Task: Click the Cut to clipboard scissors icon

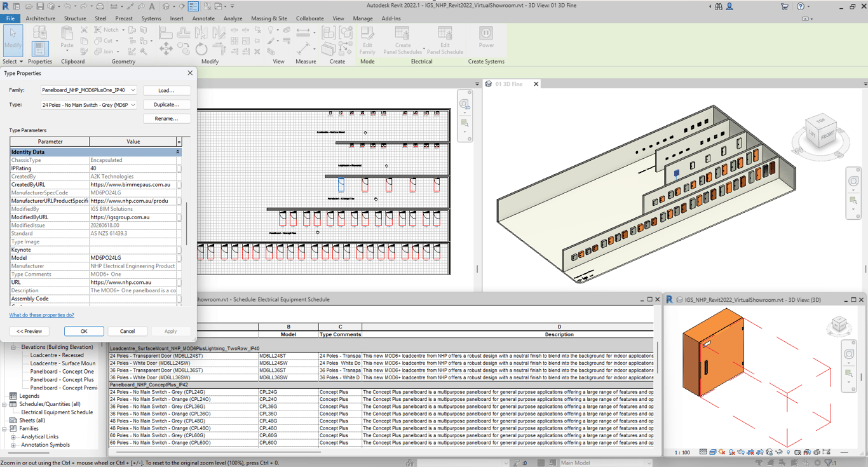Action: 84,30
